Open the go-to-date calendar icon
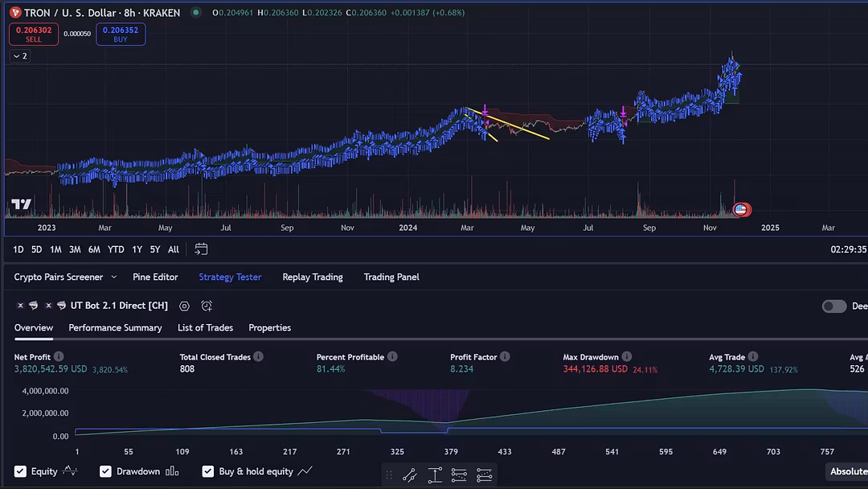 pos(201,249)
